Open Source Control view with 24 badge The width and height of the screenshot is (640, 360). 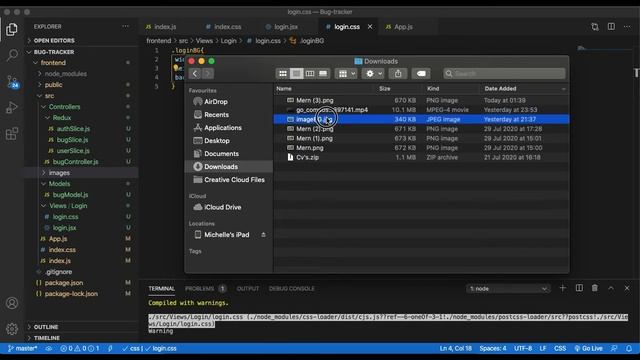12,82
